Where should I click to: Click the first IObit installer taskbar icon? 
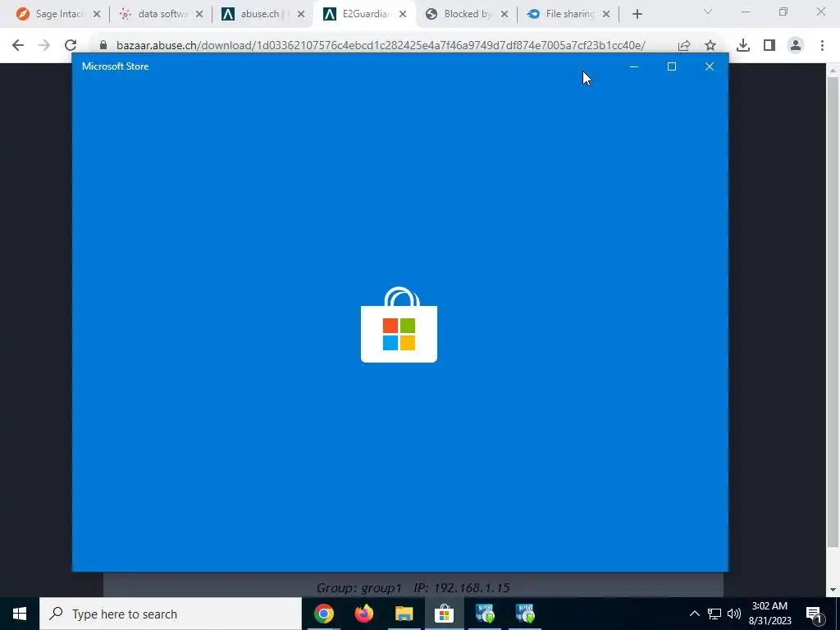484,614
